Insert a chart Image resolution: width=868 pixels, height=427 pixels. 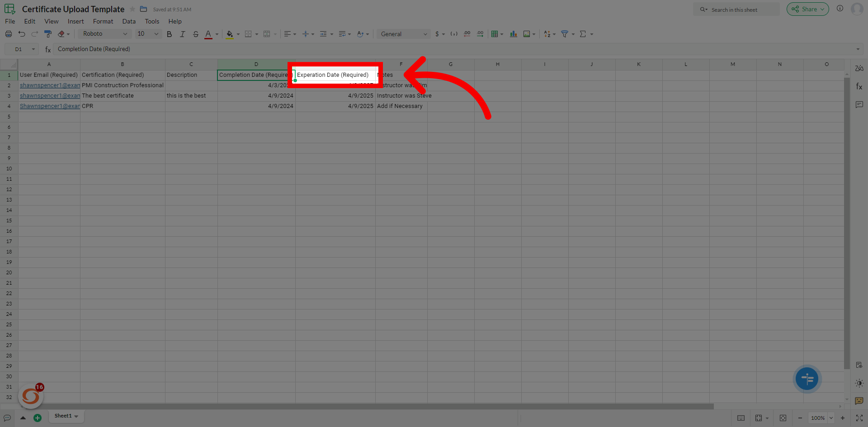(514, 34)
